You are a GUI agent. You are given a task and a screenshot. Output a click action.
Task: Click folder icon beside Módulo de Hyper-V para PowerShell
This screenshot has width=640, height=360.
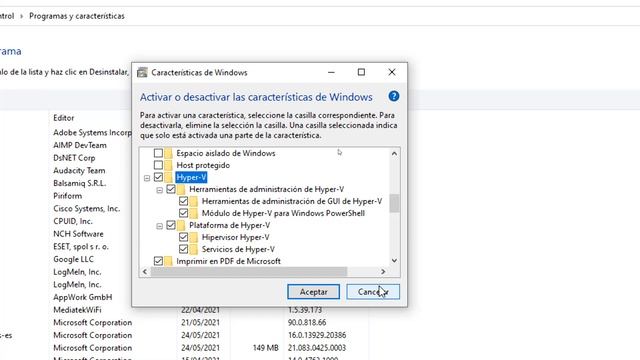(x=194, y=213)
